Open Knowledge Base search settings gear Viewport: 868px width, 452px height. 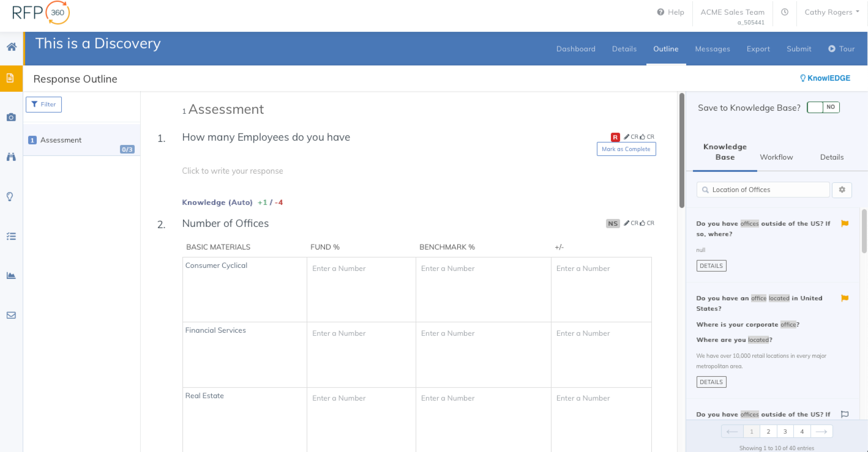click(x=842, y=190)
